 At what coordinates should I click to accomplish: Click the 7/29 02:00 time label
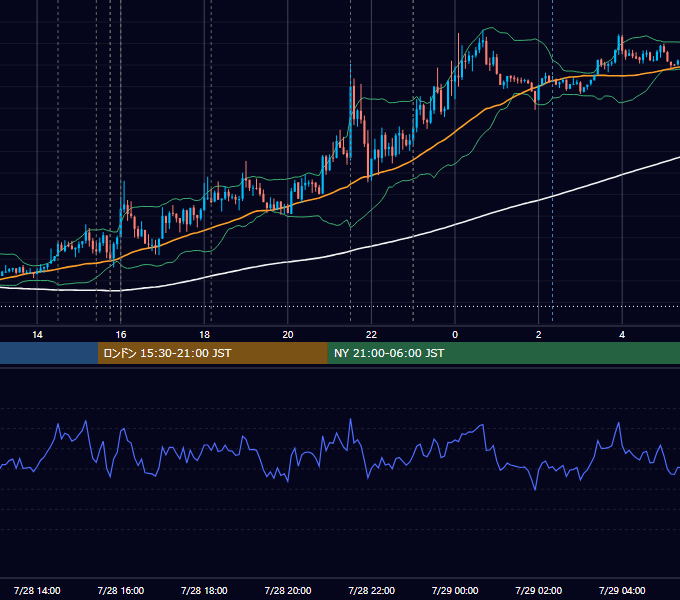tap(538, 590)
